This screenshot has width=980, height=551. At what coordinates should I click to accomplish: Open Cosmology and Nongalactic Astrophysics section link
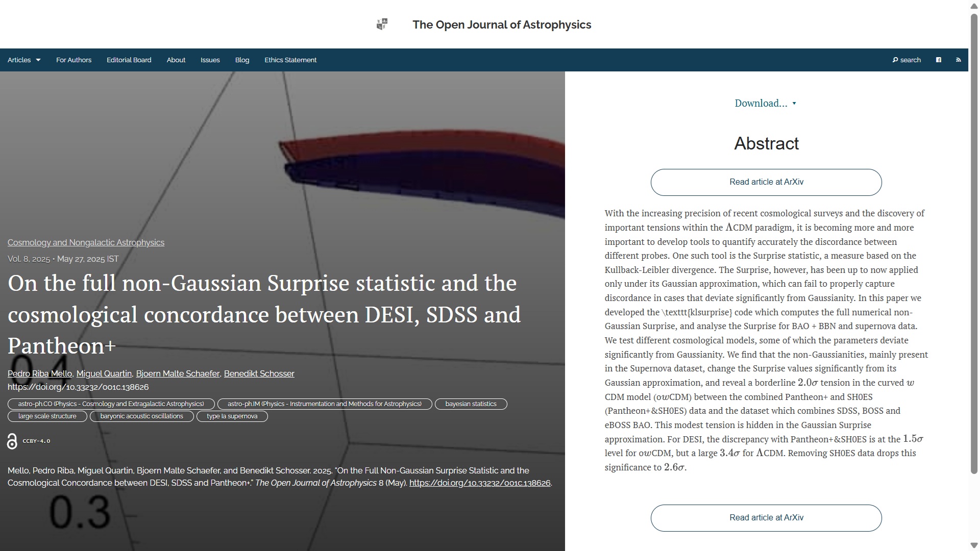(86, 243)
